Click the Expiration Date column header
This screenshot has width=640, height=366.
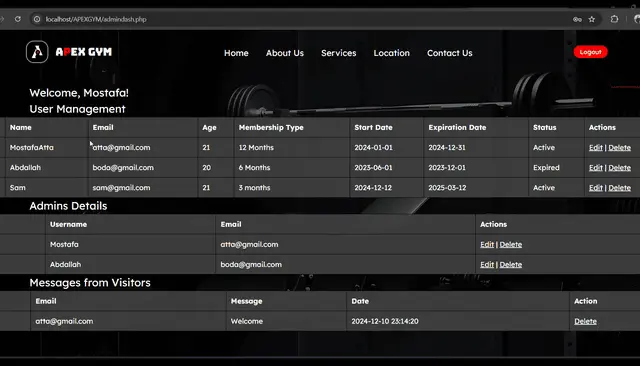click(x=457, y=127)
